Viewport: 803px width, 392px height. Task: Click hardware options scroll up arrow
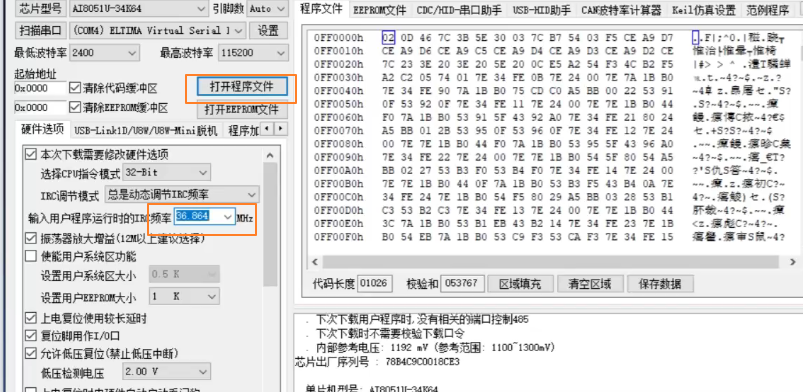(x=270, y=155)
